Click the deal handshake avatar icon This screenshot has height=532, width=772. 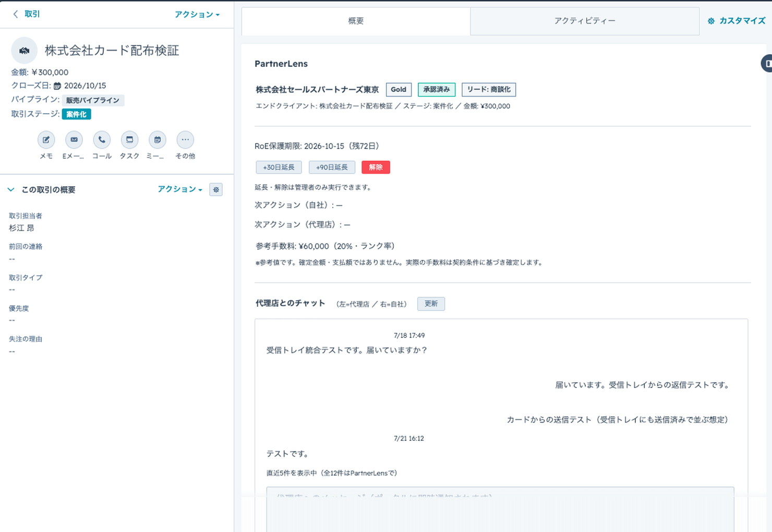pos(24,51)
